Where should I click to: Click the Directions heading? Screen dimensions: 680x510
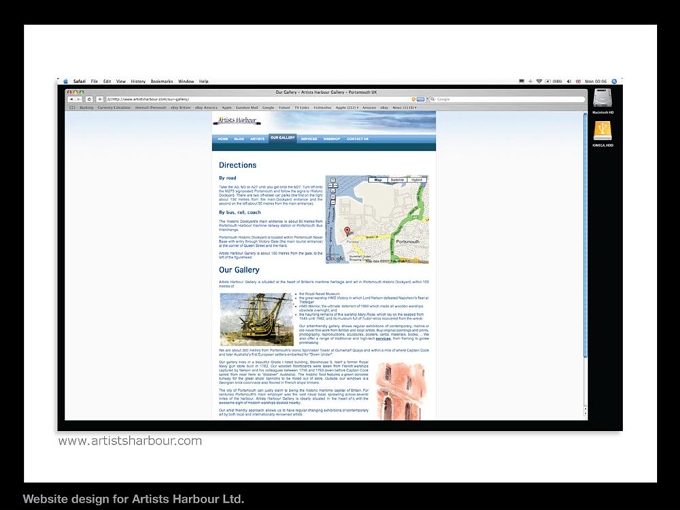(237, 165)
